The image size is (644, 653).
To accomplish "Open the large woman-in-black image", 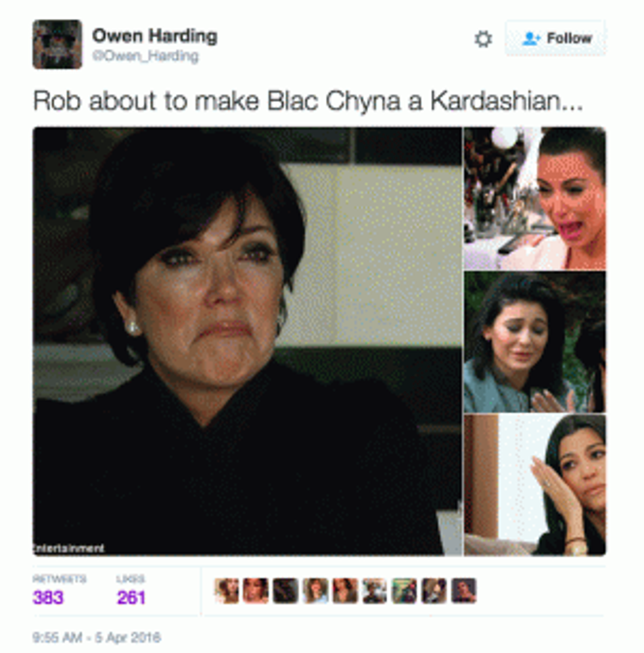I will (x=247, y=341).
